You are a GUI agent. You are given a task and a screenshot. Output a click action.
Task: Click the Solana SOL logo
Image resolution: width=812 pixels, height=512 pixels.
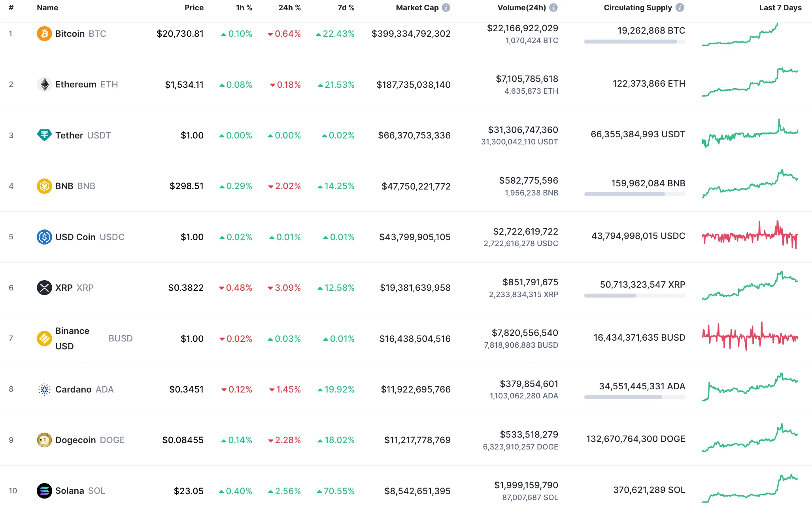click(44, 491)
